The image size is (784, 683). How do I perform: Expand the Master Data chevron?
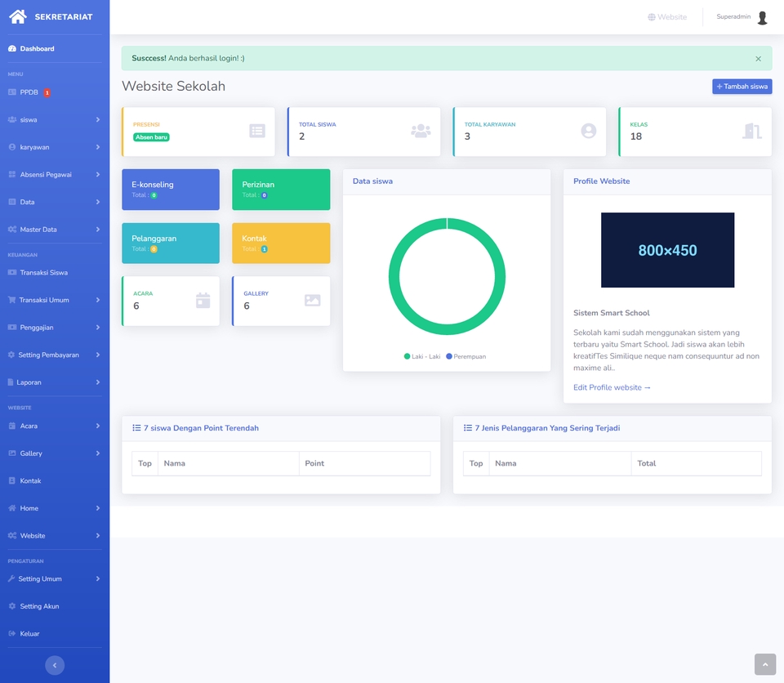(x=97, y=230)
